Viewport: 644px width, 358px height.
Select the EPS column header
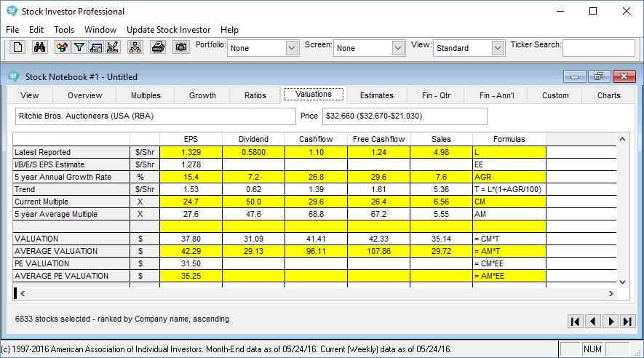[191, 139]
